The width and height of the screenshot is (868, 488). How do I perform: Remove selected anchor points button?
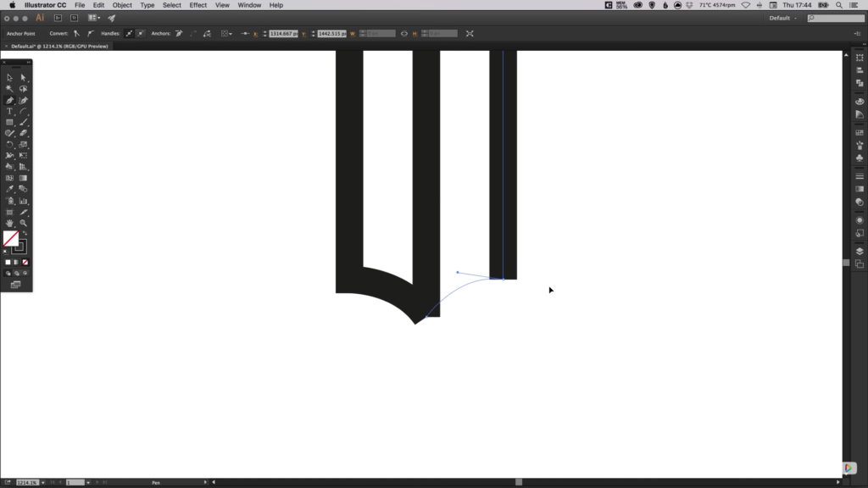179,34
